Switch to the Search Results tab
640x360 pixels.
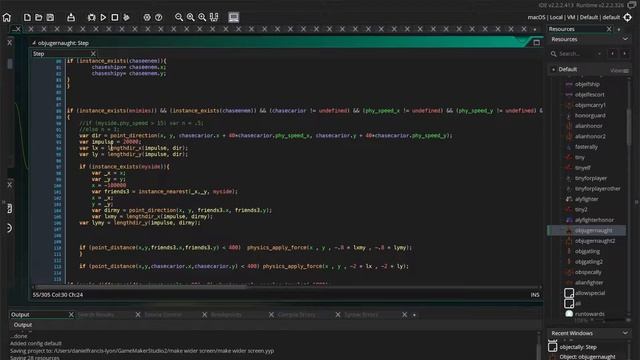[96, 315]
